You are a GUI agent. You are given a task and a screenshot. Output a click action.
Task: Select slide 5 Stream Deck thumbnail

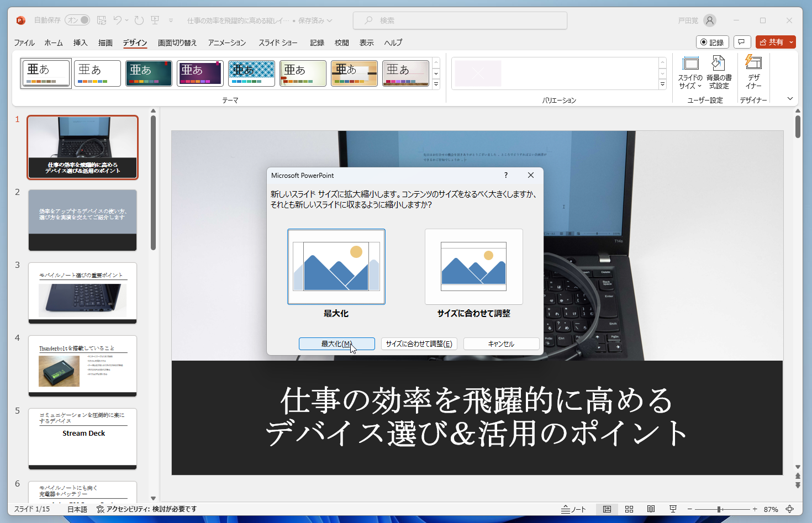[82, 439]
